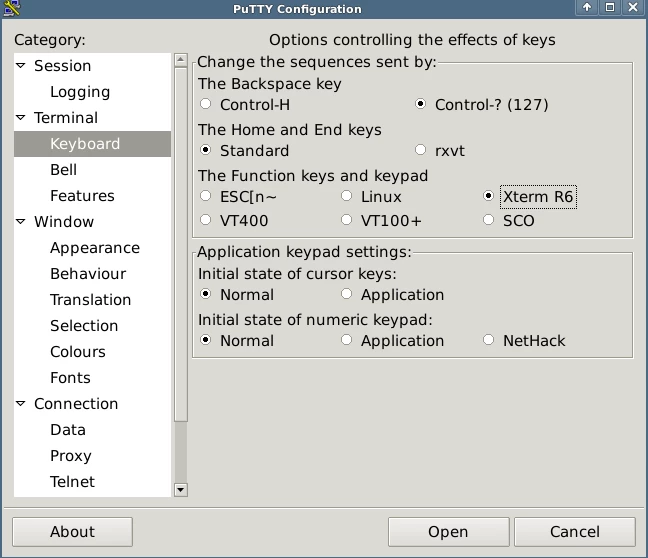Open the Terminal category
The image size is (648, 558).
[x=66, y=118]
